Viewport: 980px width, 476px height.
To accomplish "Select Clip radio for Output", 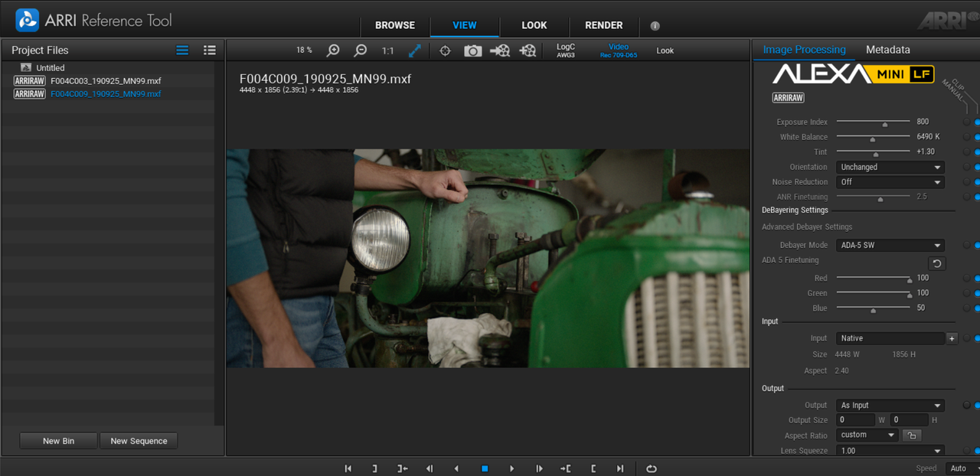I will click(x=978, y=406).
